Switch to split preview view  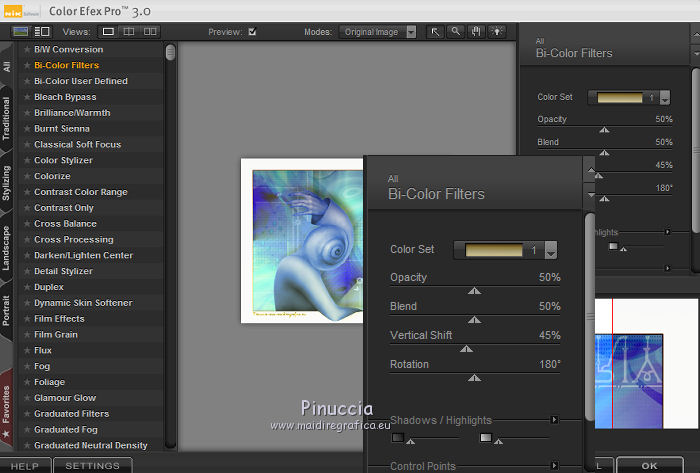pyautogui.click(x=129, y=32)
